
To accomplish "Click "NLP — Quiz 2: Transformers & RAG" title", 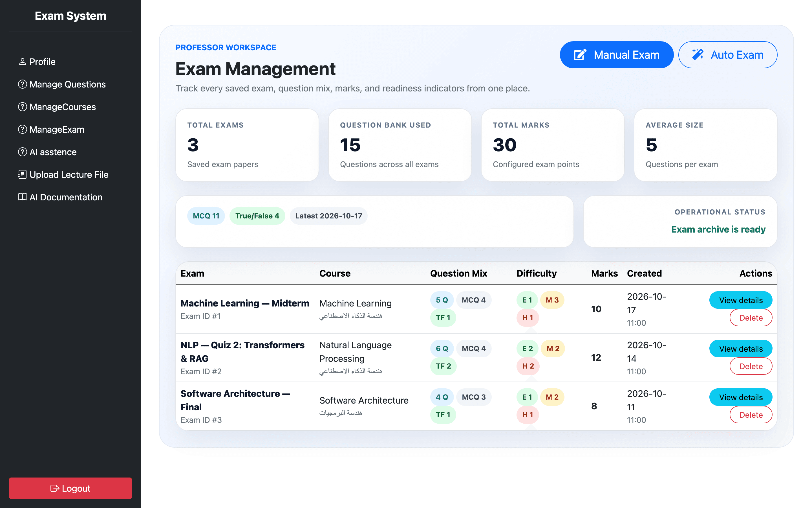I will (x=242, y=352).
